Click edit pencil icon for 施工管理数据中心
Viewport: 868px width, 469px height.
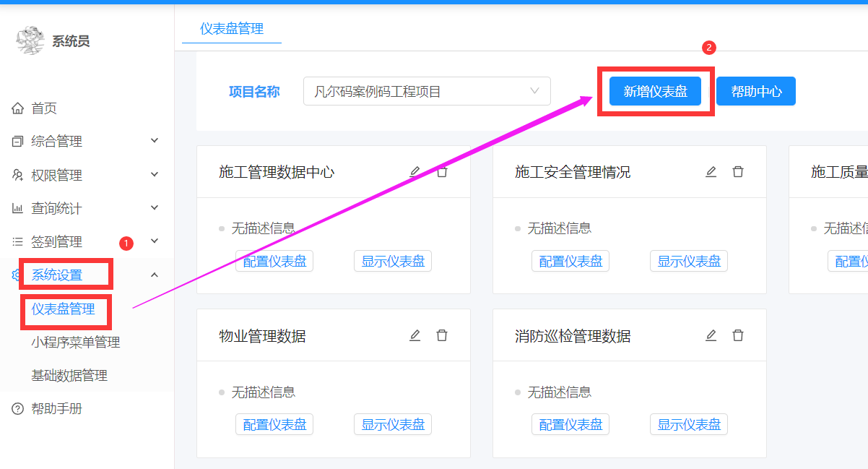415,172
